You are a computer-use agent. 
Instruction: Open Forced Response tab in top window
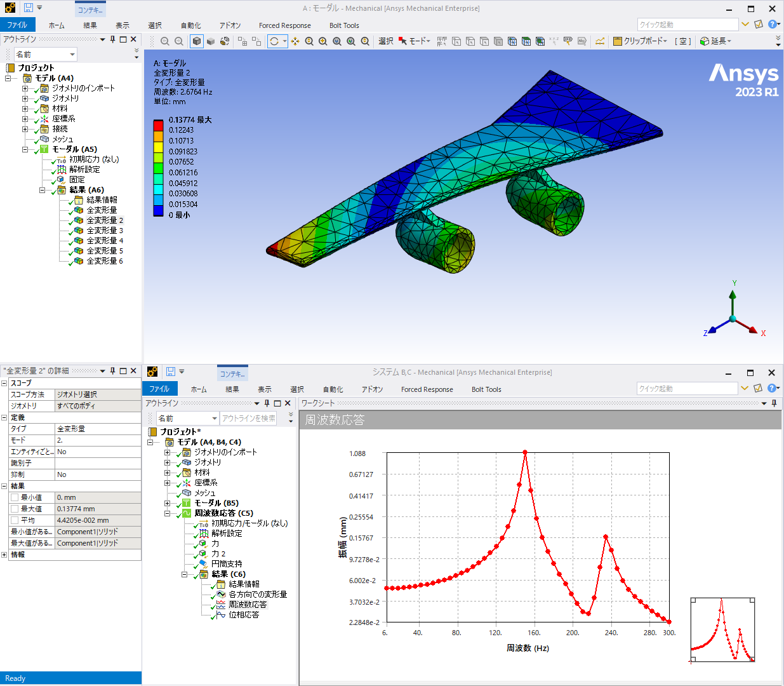[284, 25]
